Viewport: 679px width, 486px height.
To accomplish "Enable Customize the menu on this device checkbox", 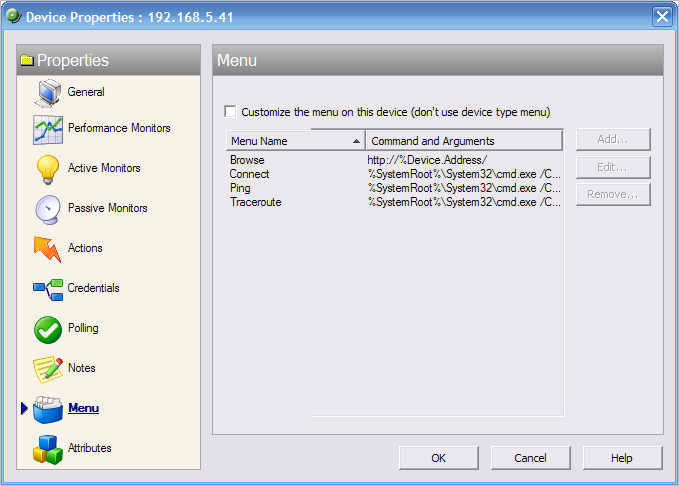I will 230,111.
